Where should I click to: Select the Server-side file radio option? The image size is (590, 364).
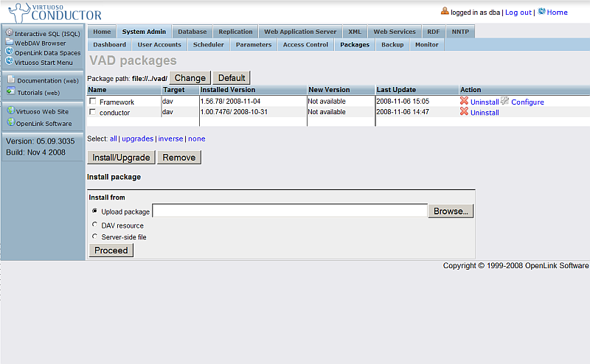(x=94, y=237)
